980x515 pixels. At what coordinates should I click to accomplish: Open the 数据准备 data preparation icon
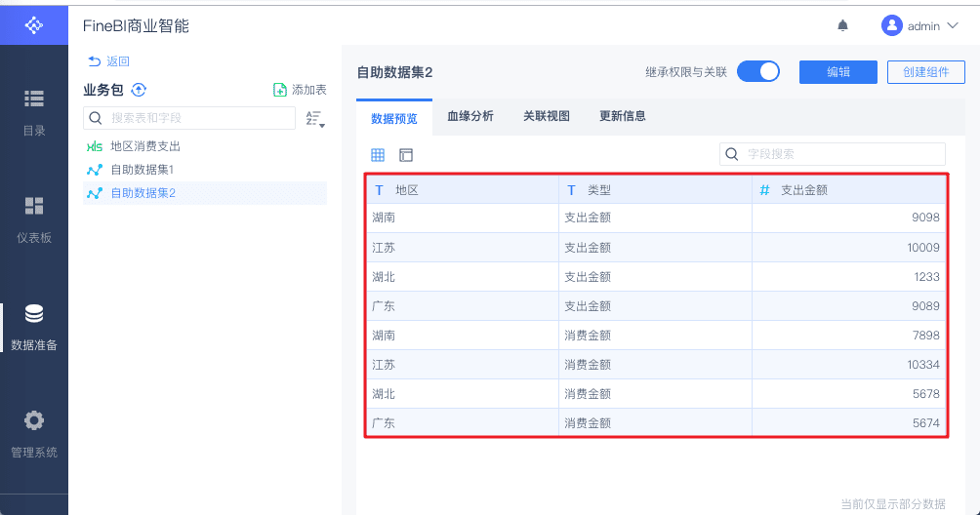coord(34,314)
